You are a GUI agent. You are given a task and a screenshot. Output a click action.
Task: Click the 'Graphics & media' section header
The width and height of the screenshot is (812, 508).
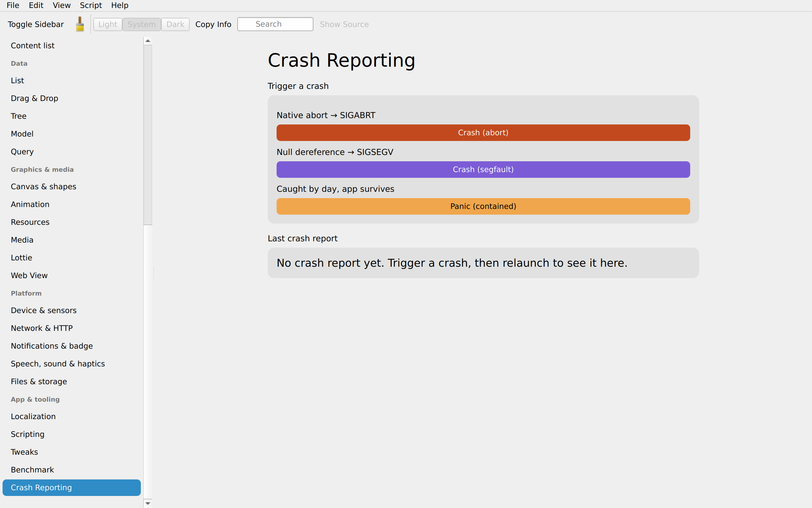tap(42, 170)
